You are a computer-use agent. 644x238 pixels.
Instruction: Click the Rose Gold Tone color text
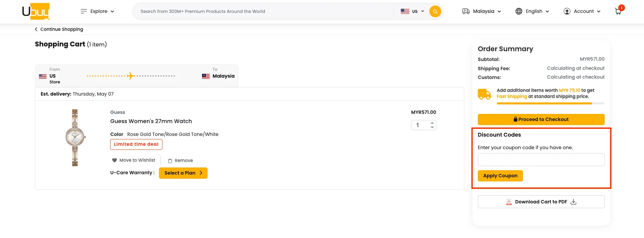173,134
